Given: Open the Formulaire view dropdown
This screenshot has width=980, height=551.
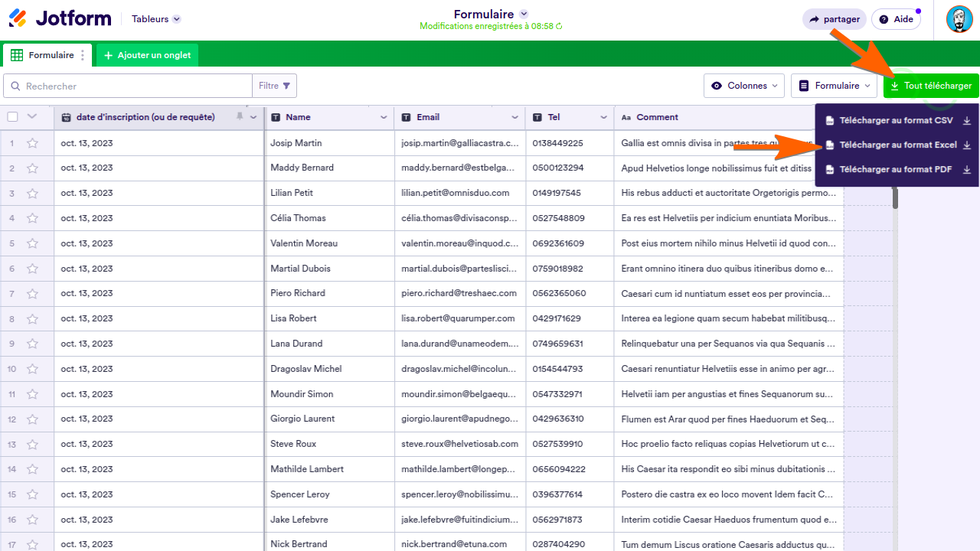Looking at the screenshot, I should (x=835, y=86).
